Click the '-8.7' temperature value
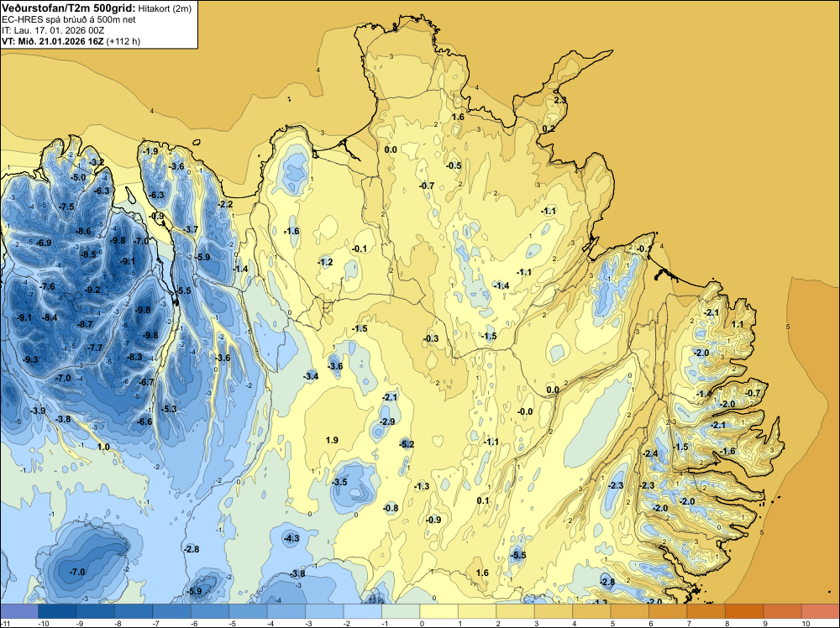Viewport: 840px width, 628px height. click(x=85, y=324)
